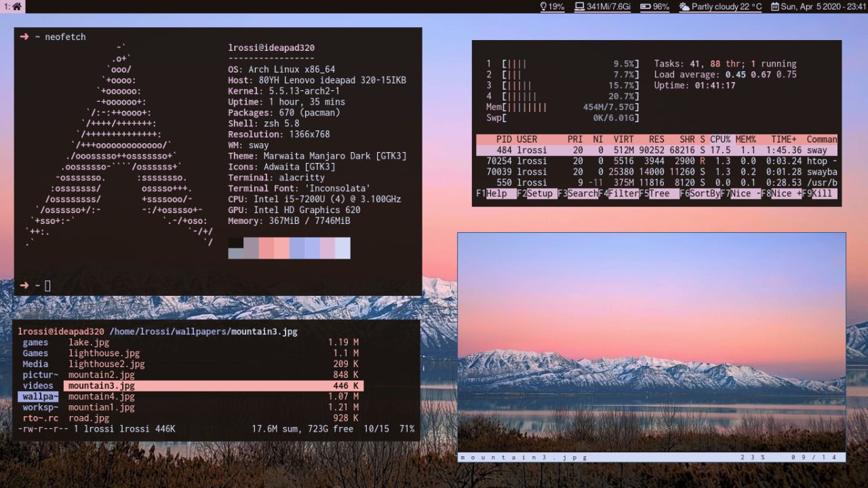Image resolution: width=868 pixels, height=488 pixels.
Task: Select mountain4.jpg in the ranger file list
Action: coord(100,396)
